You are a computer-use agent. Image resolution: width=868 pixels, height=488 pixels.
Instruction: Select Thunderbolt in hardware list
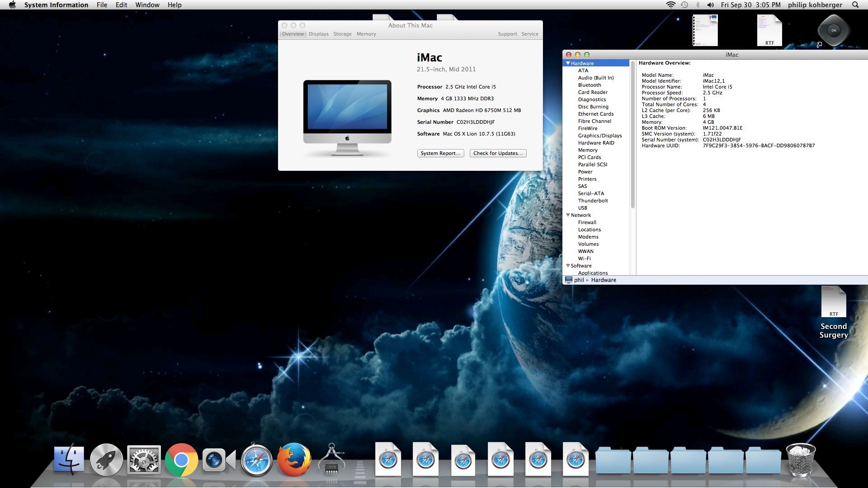tap(593, 201)
